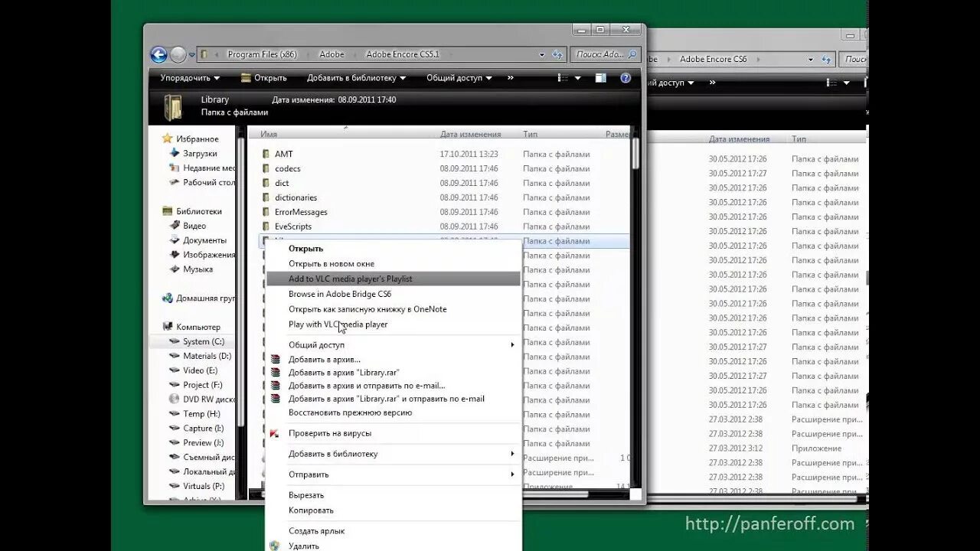Click the Домашняя группа icon
The image size is (980, 551).
click(x=167, y=298)
